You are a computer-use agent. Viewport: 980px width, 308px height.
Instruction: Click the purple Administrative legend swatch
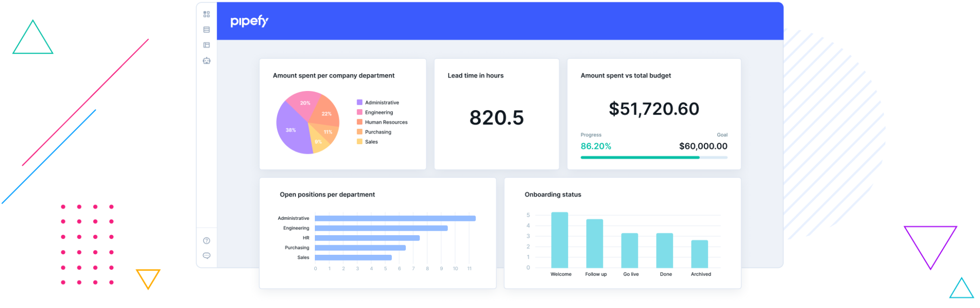(x=359, y=103)
